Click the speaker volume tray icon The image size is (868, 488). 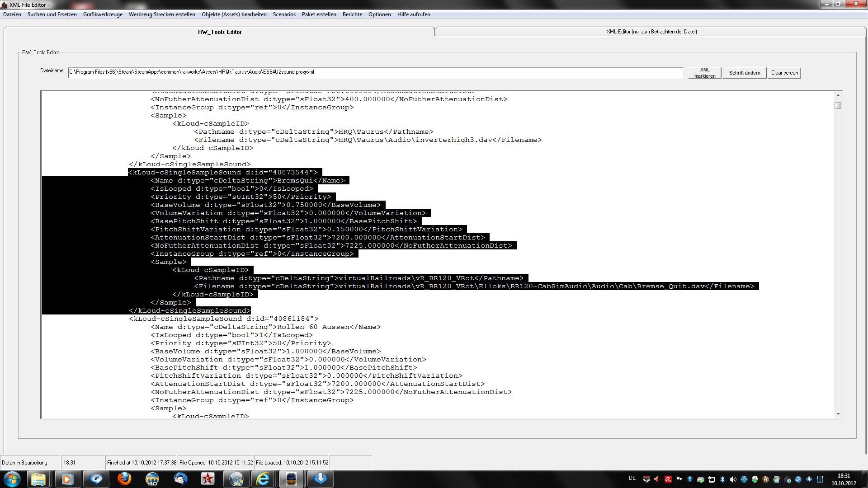pos(733,479)
